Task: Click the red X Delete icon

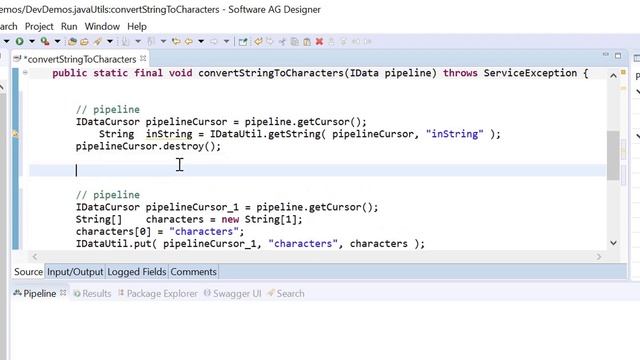Action: click(320, 42)
